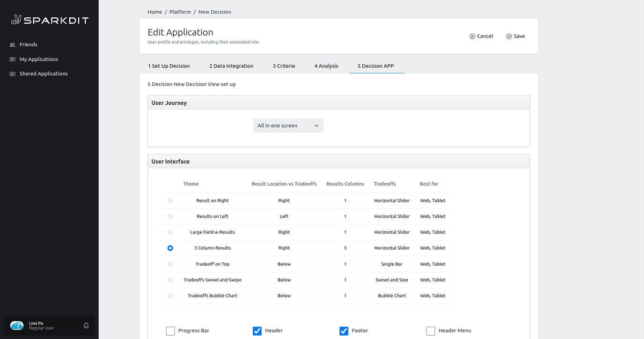Switch to the Analysis tab

click(x=326, y=66)
